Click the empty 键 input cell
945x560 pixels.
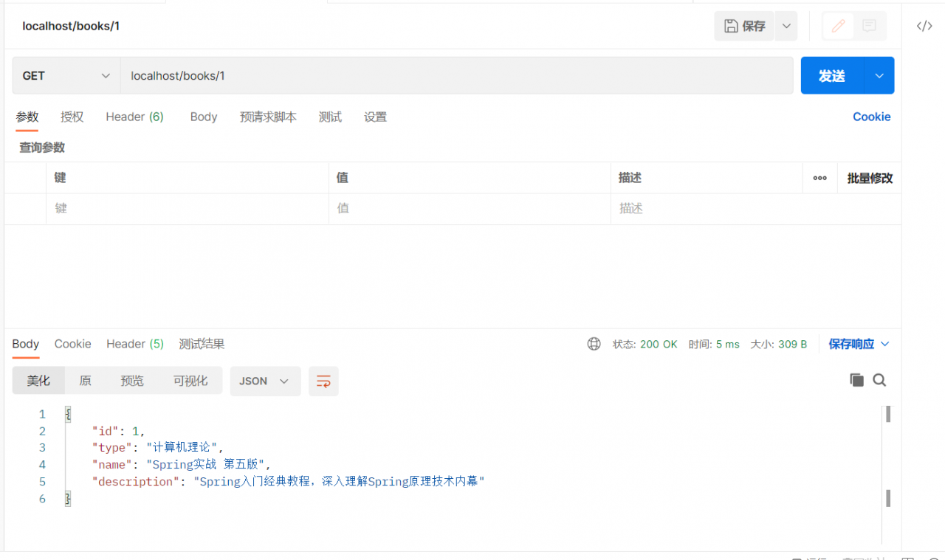pos(188,209)
